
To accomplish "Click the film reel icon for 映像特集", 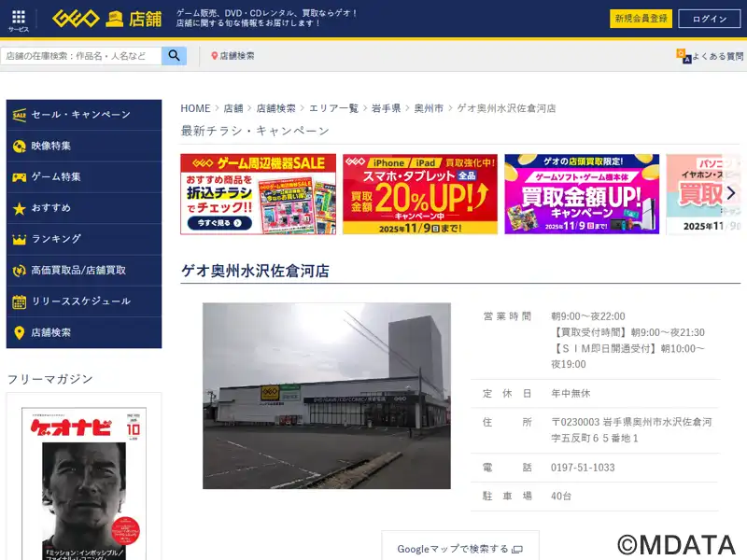I will [x=19, y=146].
